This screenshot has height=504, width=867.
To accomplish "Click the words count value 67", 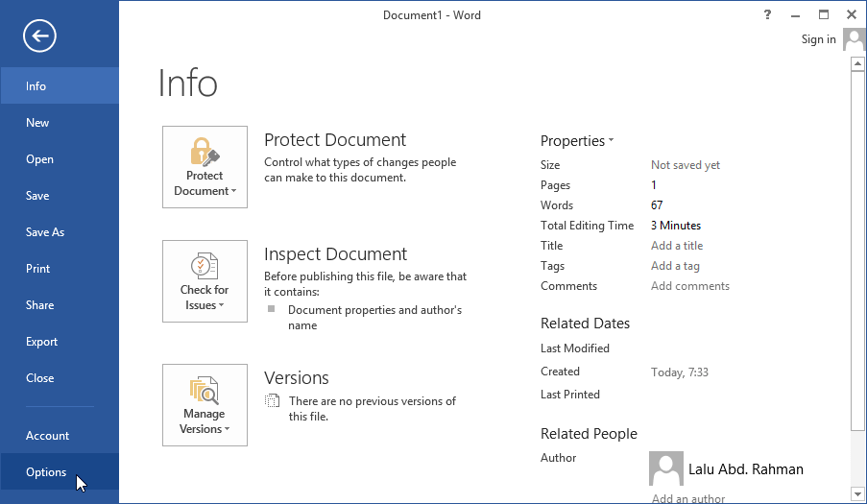I will point(657,205).
